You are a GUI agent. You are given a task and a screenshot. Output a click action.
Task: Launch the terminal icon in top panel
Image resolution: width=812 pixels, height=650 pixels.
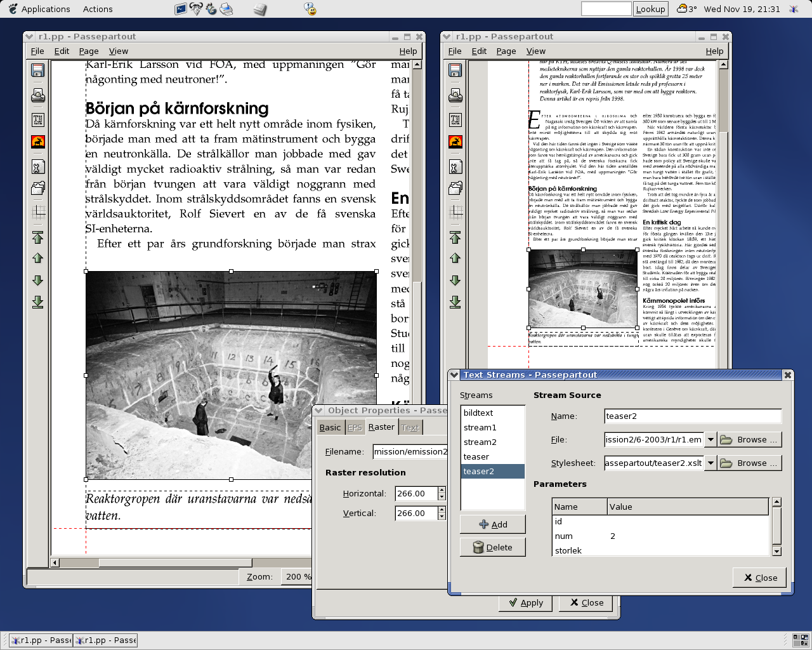181,9
